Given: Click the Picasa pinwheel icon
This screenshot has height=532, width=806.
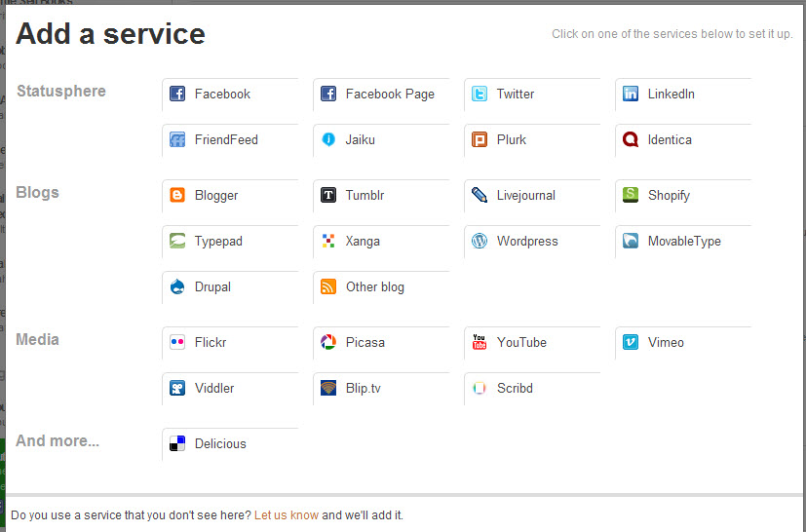Looking at the screenshot, I should (x=328, y=342).
